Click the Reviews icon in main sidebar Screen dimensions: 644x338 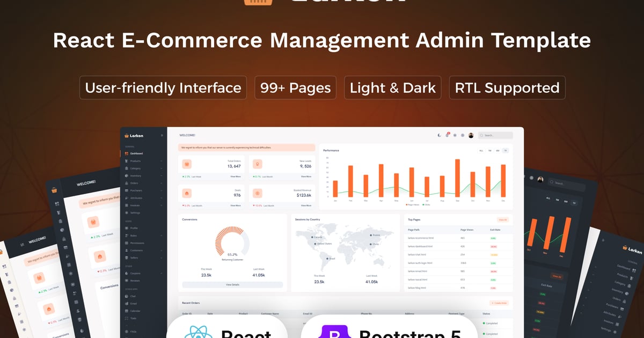(127, 281)
